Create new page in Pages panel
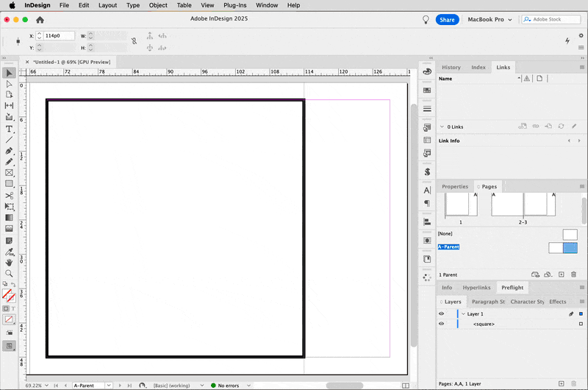 point(561,274)
